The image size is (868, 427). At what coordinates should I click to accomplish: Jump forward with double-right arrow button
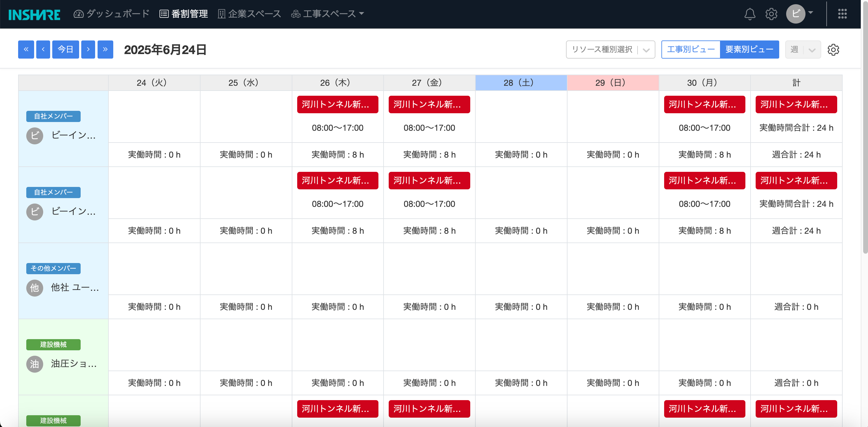tap(105, 50)
